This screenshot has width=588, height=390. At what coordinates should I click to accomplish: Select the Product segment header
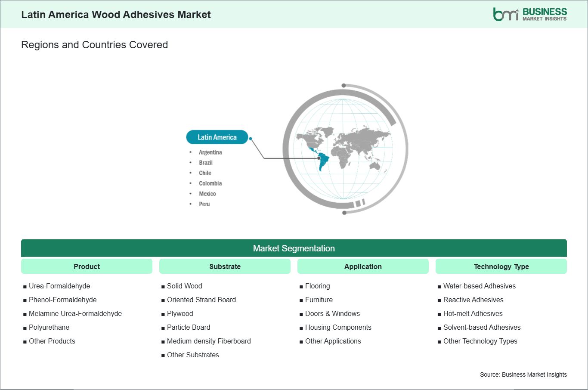point(87,266)
